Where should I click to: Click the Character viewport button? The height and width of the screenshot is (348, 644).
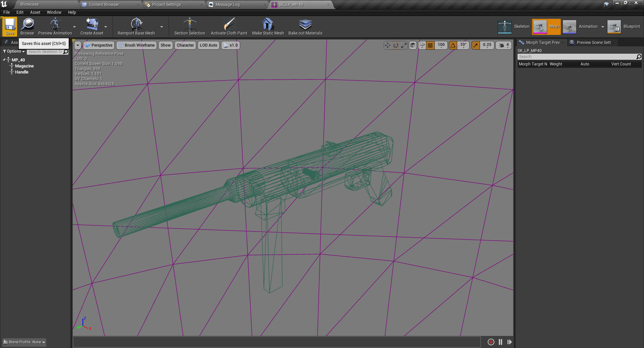[x=185, y=45]
